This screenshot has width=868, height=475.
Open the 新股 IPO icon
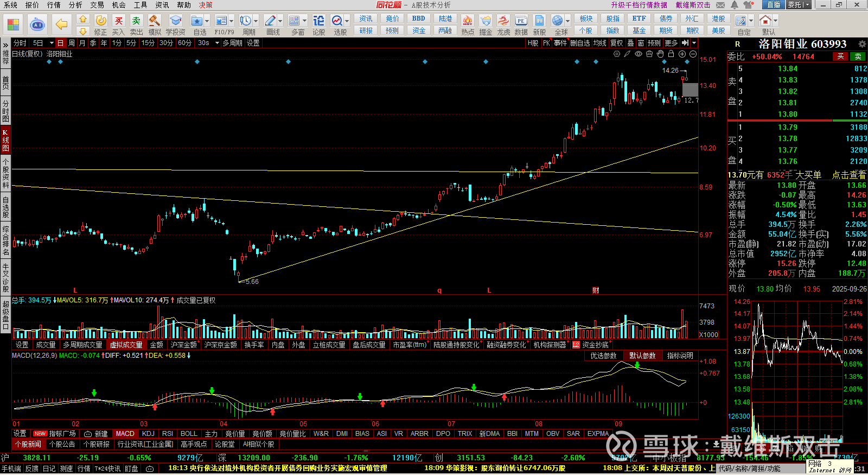tap(539, 25)
